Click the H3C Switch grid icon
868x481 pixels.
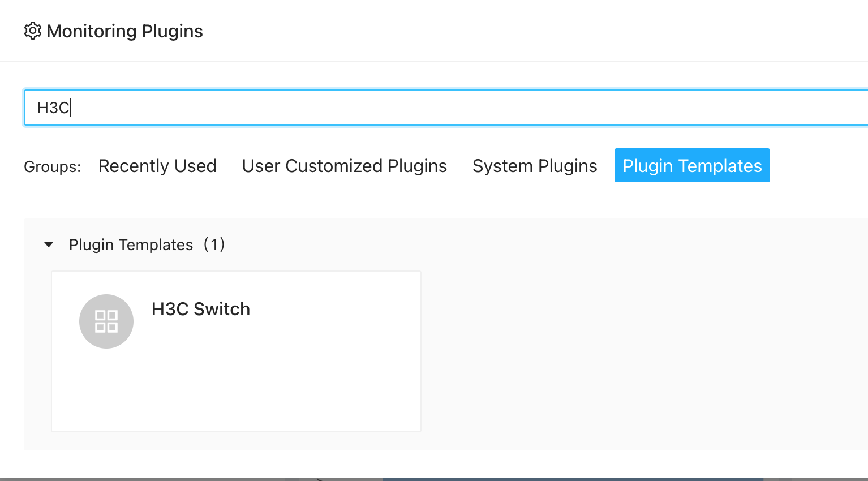[106, 321]
